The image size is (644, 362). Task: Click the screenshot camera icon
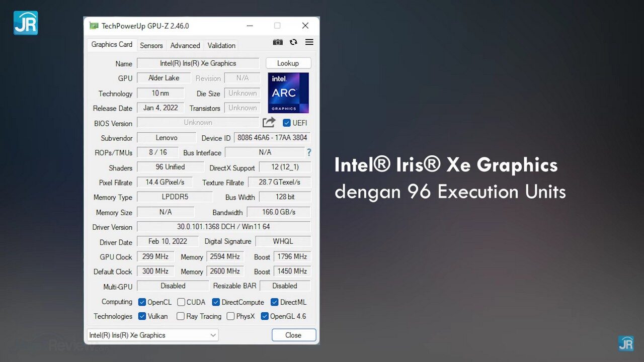pyautogui.click(x=278, y=42)
